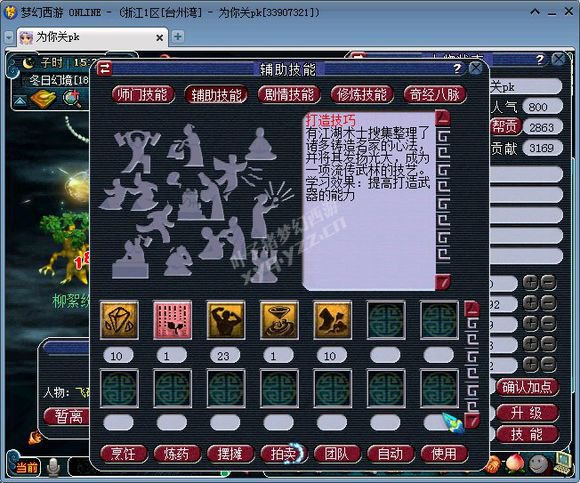Close the 为你关pk tab
Image resolution: width=580 pixels, height=483 pixels.
(159, 38)
